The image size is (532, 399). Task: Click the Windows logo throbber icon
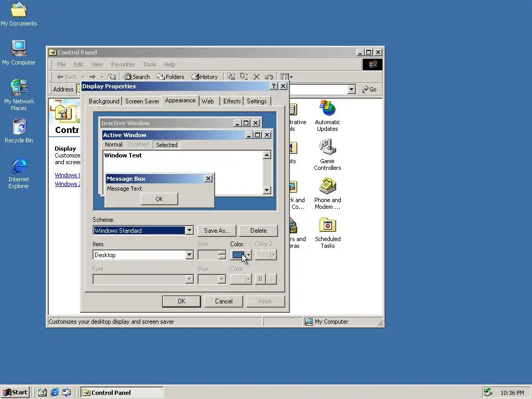372,64
